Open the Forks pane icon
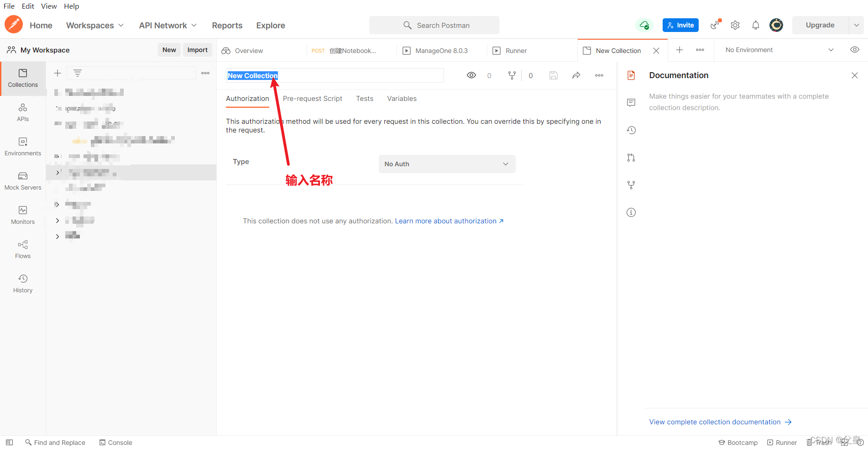The width and height of the screenshot is (868, 449). click(x=631, y=185)
